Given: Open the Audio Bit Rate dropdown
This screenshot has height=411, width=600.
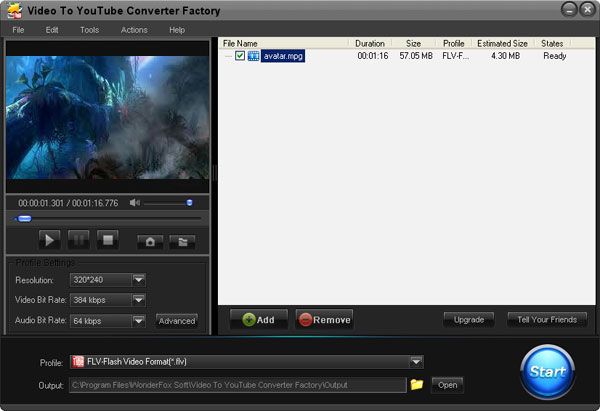Looking at the screenshot, I should 139,321.
